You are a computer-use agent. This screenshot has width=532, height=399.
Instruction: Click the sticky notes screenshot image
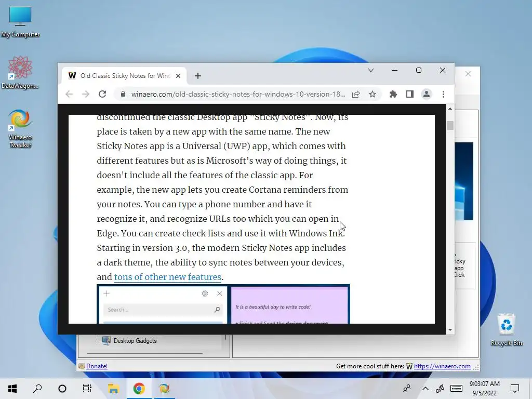coord(223,304)
